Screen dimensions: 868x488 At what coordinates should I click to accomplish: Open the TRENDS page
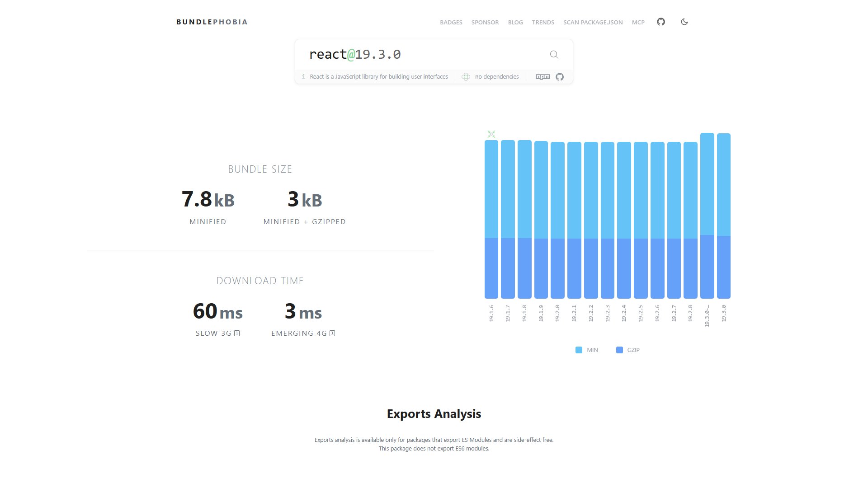pyautogui.click(x=543, y=22)
